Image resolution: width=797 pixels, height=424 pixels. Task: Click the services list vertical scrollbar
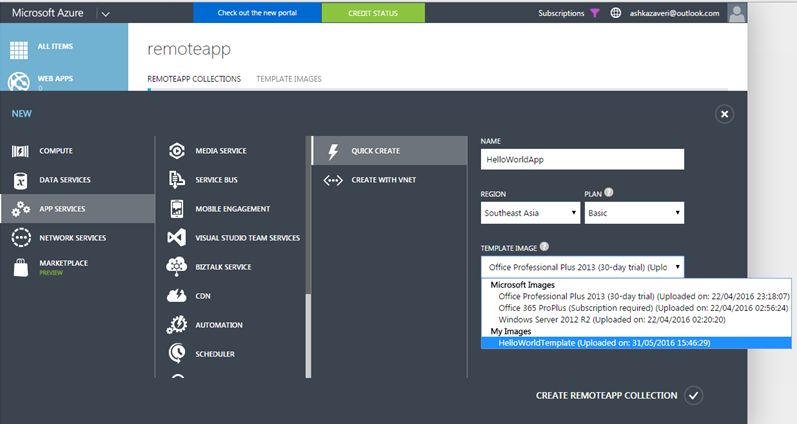[308, 336]
